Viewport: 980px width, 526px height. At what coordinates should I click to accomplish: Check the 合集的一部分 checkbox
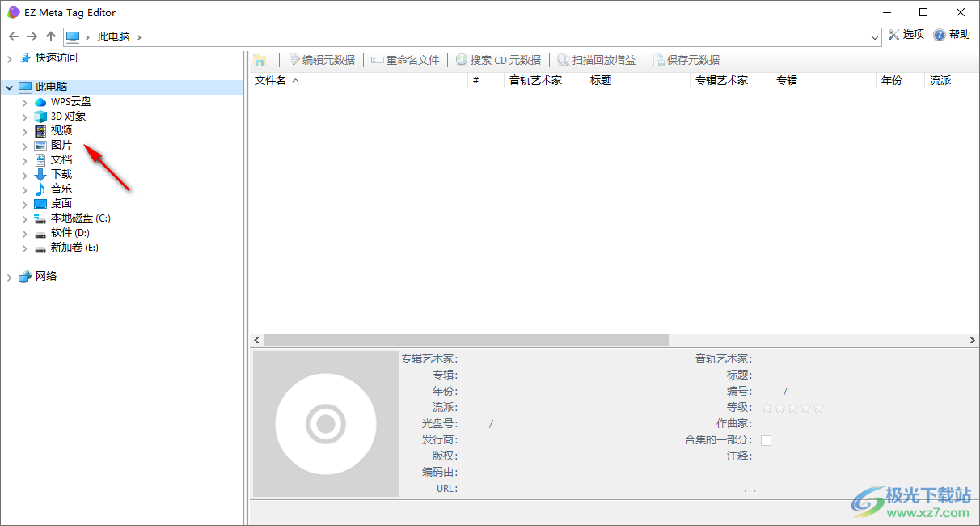[765, 439]
